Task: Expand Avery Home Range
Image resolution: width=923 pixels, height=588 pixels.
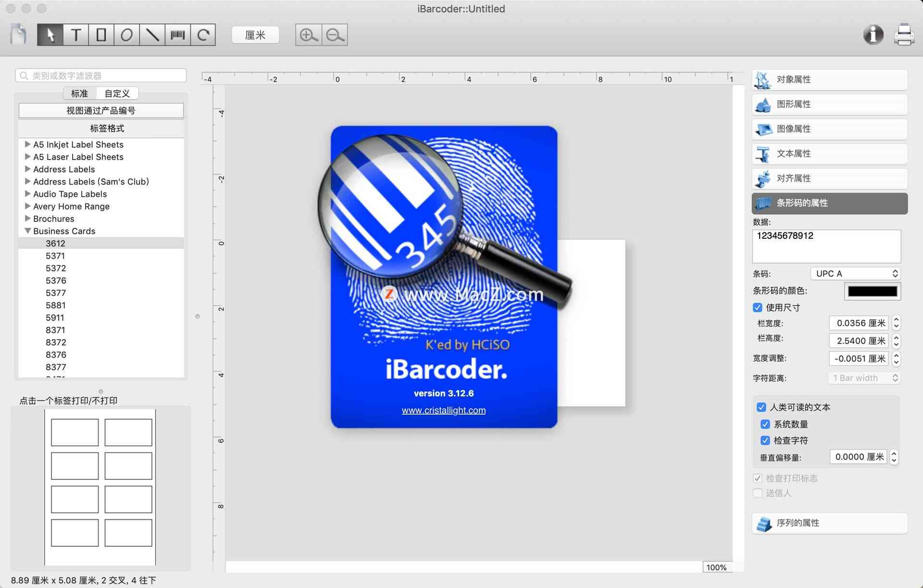Action: tap(27, 206)
